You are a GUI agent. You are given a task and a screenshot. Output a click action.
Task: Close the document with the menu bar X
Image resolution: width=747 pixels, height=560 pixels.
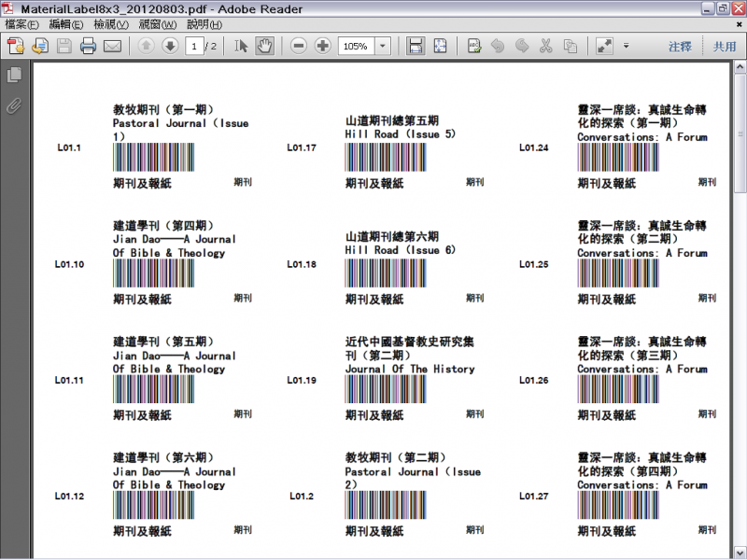click(740, 24)
